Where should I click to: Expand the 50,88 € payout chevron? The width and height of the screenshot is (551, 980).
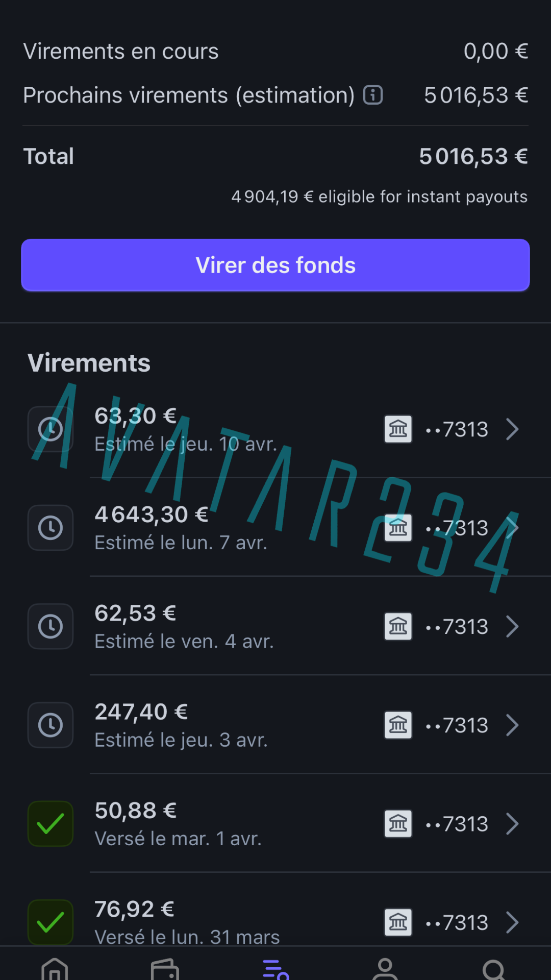click(512, 824)
